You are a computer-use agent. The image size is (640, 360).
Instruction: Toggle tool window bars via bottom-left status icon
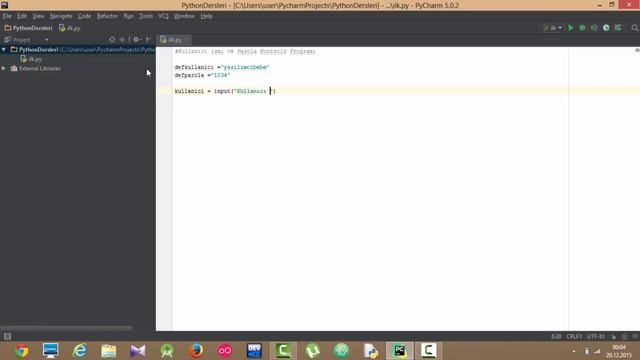(7, 336)
